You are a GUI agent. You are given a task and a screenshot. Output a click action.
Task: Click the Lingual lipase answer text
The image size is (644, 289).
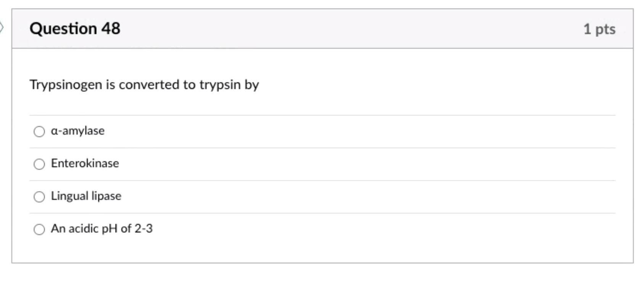click(x=86, y=196)
